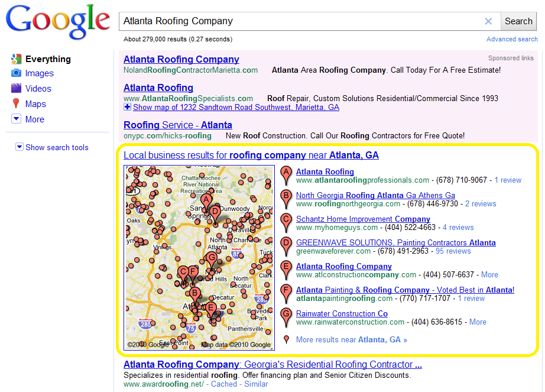Open More search categories
The width and height of the screenshot is (545, 392).
(x=35, y=119)
